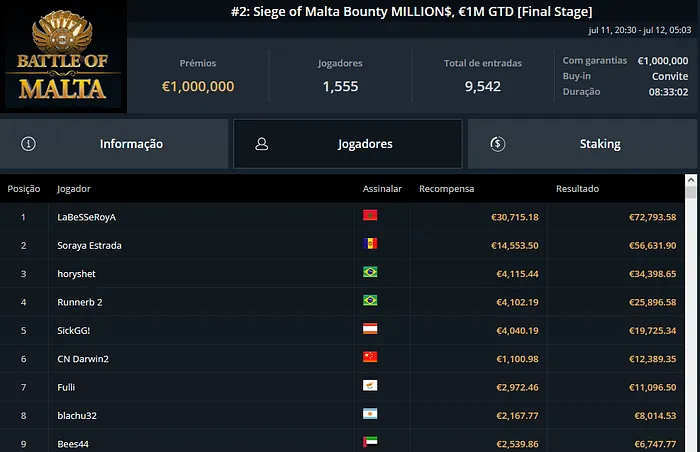Open the Staking tab
This screenshot has height=452, width=700.
pyautogui.click(x=583, y=144)
